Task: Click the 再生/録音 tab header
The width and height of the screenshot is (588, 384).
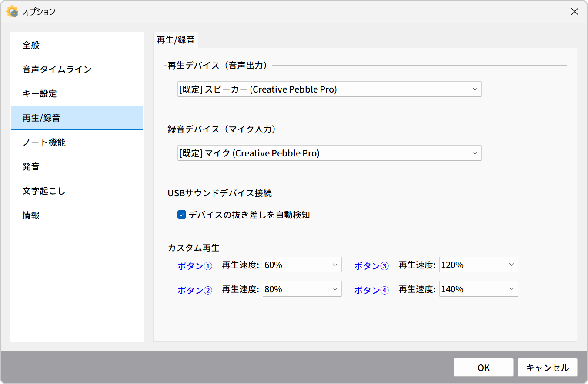Action: (176, 40)
